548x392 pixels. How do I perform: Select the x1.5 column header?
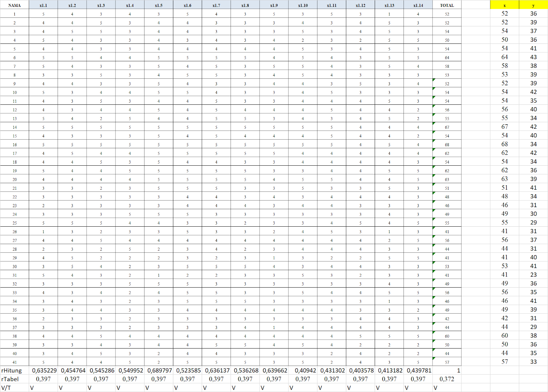159,5
